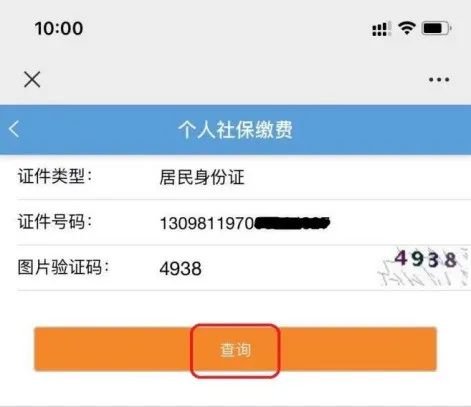
Task: Tap blank row space right of 居民身份证
Action: point(357,177)
